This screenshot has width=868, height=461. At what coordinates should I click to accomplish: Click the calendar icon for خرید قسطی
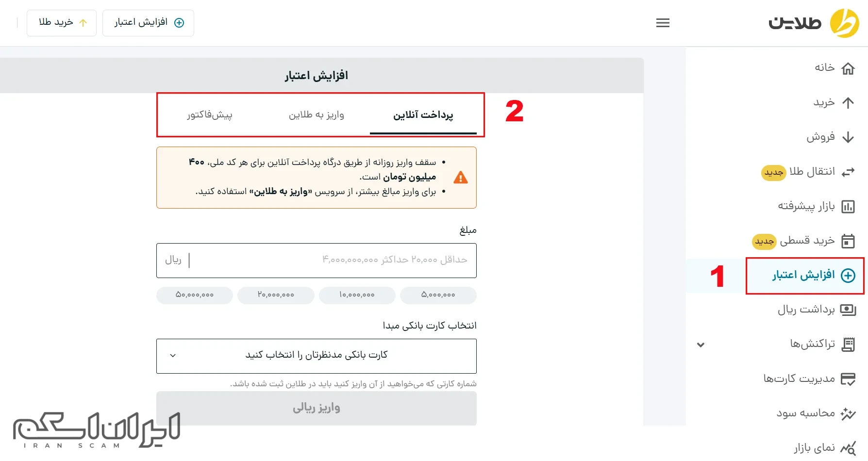tap(848, 241)
